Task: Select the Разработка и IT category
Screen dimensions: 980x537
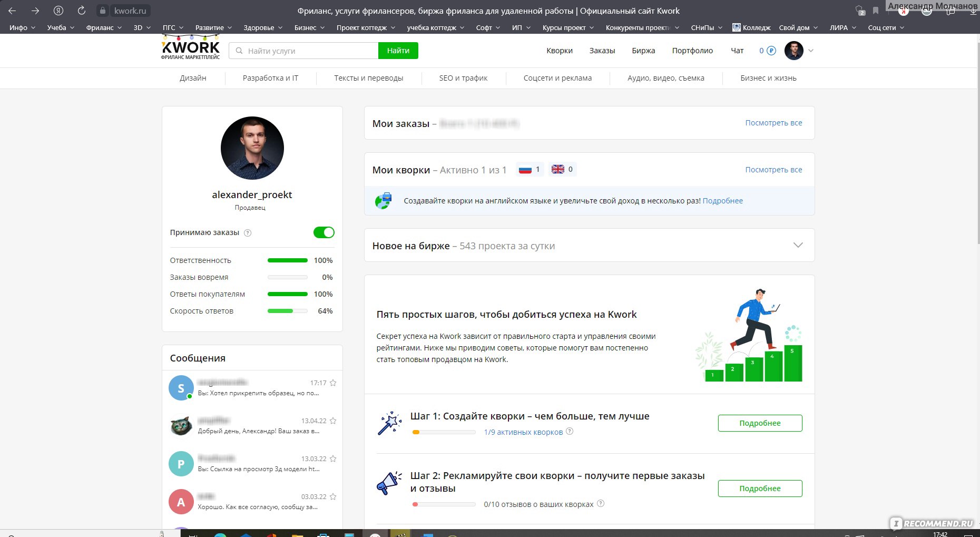Action: click(x=270, y=78)
